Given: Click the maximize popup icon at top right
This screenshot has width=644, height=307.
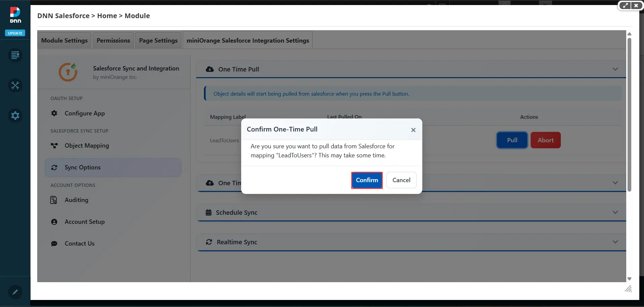Looking at the screenshot, I should [625, 5].
